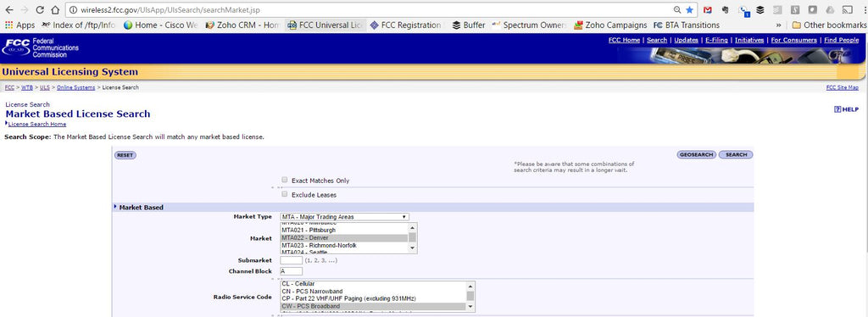
Task: Select CL - Cellular radio service code
Action: tap(373, 284)
